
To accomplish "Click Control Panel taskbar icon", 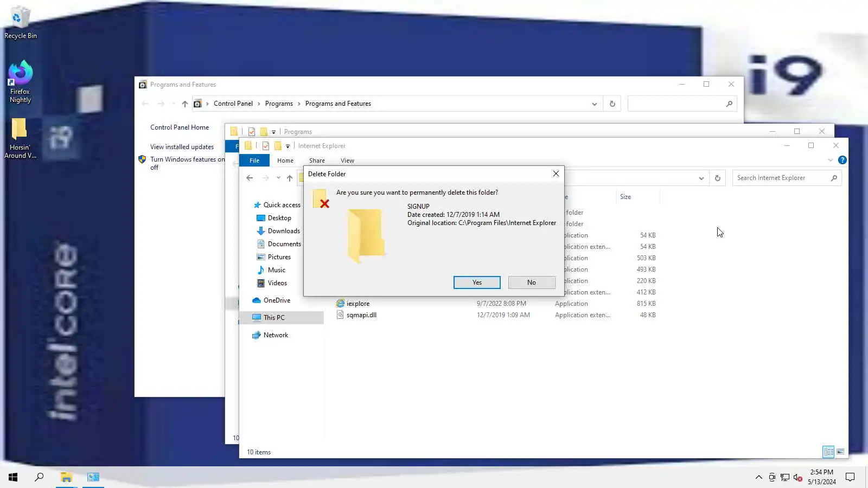I will (93, 477).
